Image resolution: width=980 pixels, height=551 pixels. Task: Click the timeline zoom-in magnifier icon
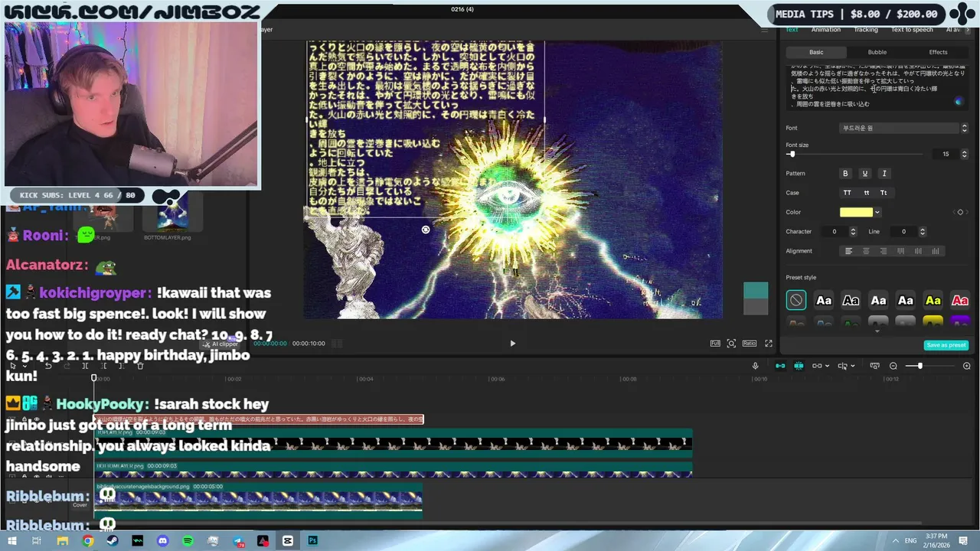pyautogui.click(x=967, y=366)
